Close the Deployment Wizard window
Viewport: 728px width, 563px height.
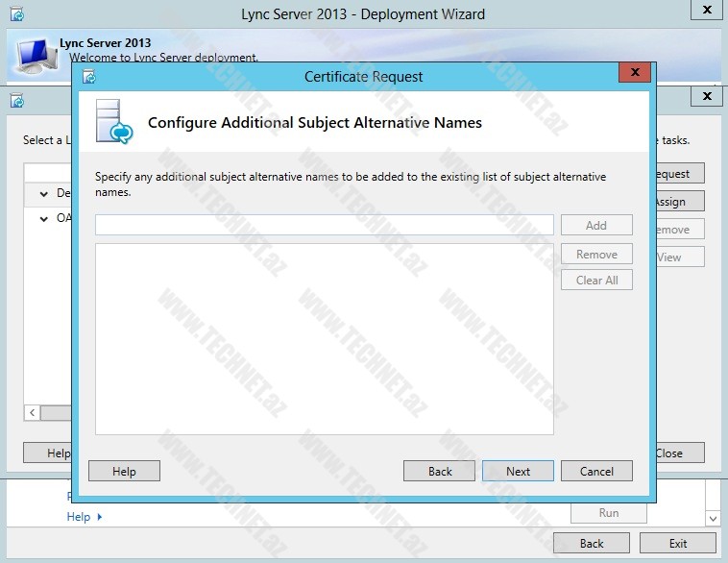[707, 12]
